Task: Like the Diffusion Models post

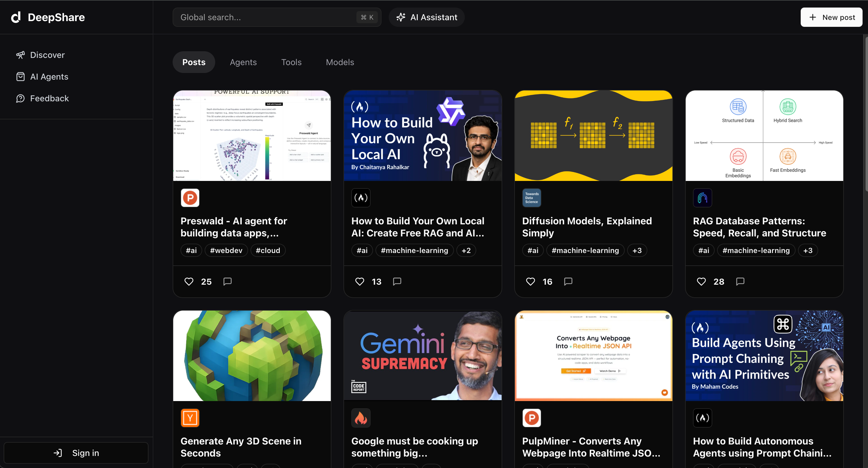Action: 530,281
